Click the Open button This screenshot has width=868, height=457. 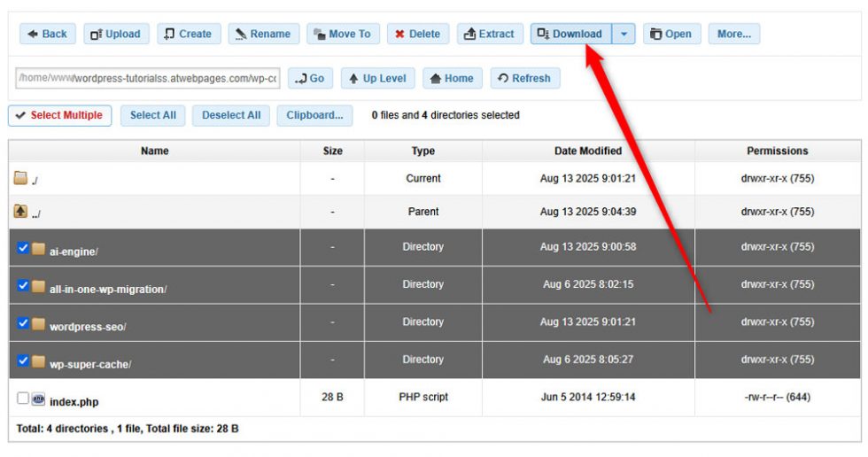point(672,34)
